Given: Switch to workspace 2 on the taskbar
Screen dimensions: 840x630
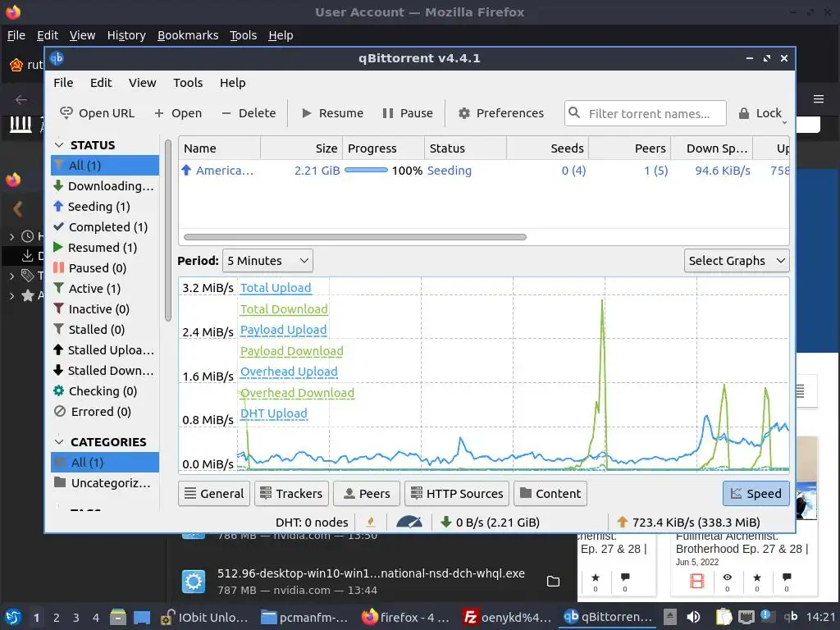Looking at the screenshot, I should tap(57, 617).
